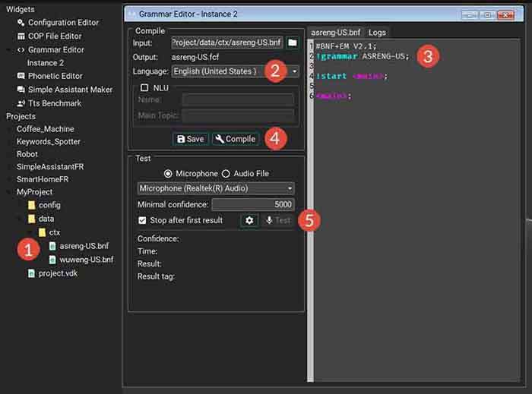The width and height of the screenshot is (532, 394).
Task: Open the Microphone (Realtek(R) Audio) device dropdown
Action: click(216, 188)
